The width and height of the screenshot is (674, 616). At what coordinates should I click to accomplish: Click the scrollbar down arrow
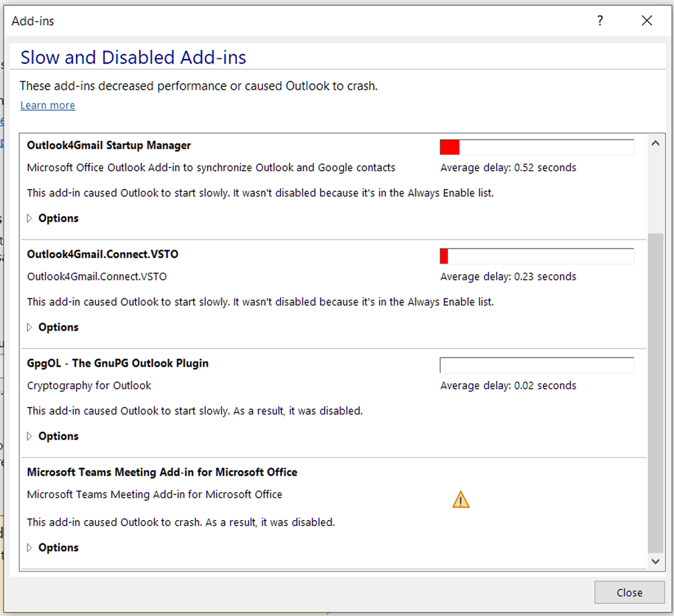(x=656, y=561)
